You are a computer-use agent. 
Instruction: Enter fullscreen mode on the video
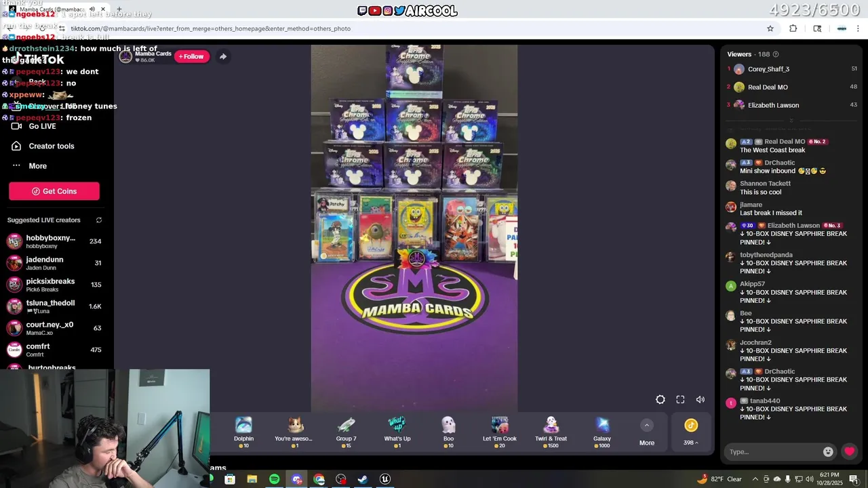[x=680, y=400]
